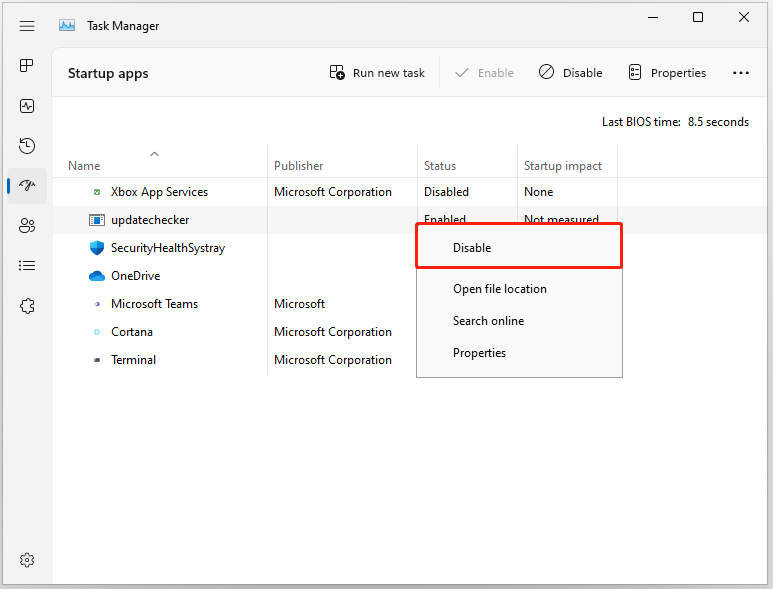Open the Users page icon
773x589 pixels.
click(27, 226)
